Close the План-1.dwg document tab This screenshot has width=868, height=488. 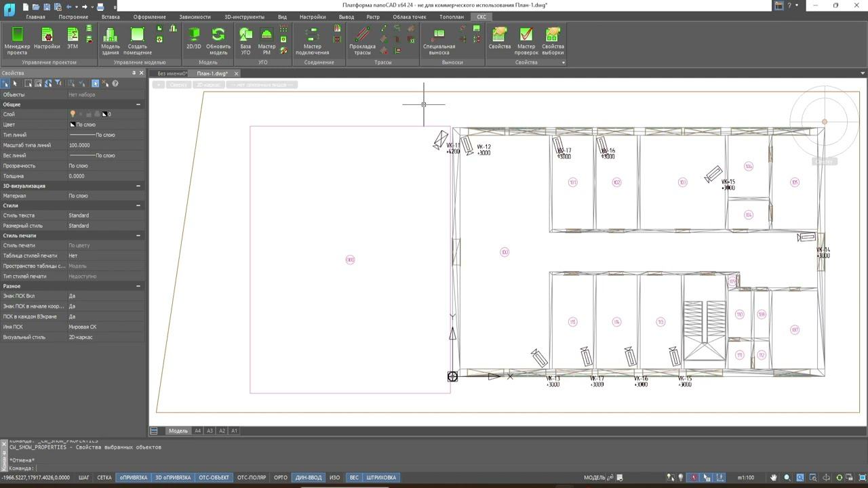(236, 73)
